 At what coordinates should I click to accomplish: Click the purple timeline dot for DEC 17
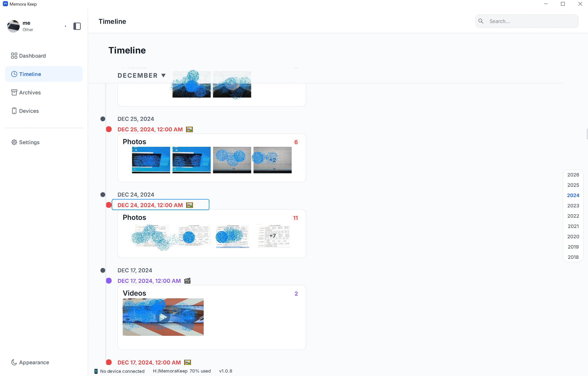[x=109, y=281]
